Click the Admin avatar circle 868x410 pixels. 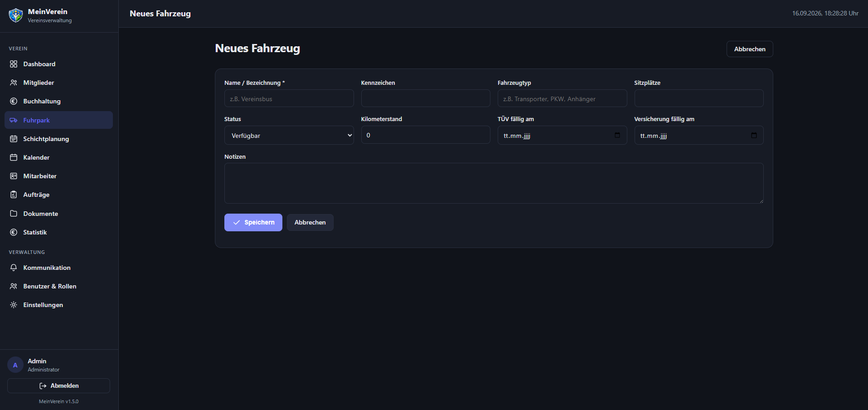(x=15, y=365)
